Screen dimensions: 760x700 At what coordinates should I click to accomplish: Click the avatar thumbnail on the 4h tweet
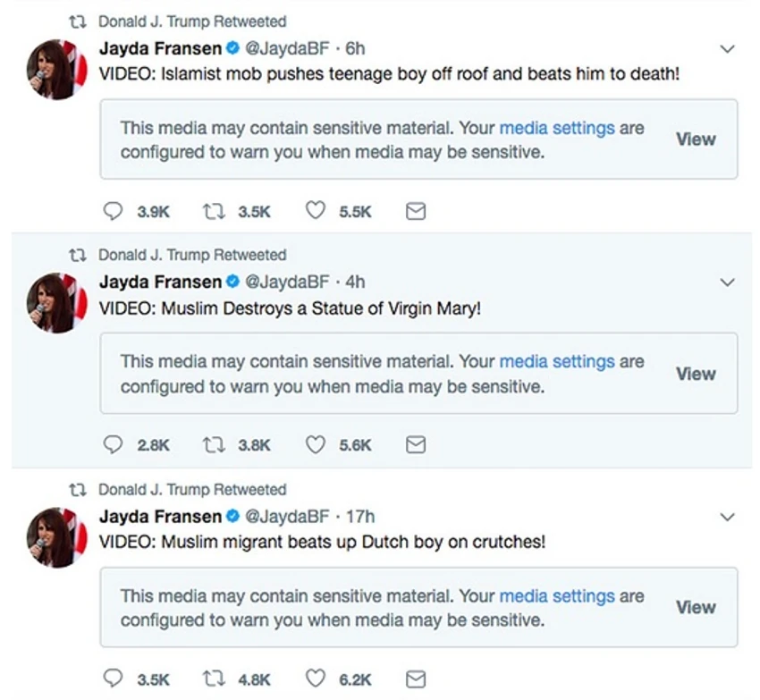point(57,303)
